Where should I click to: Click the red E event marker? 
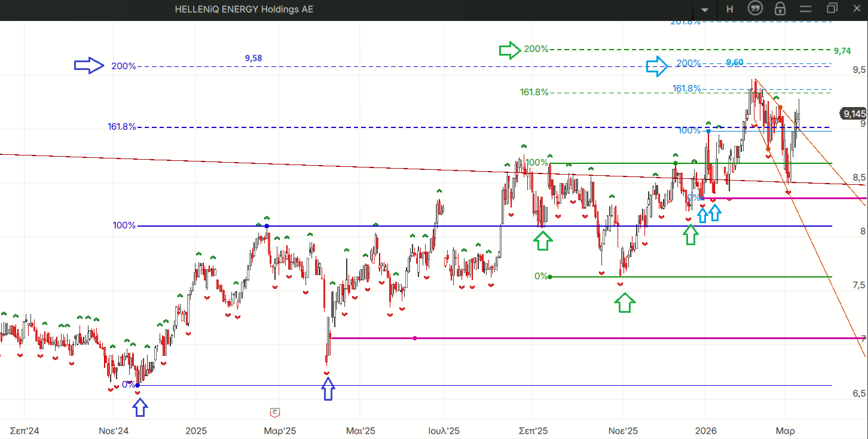(x=275, y=412)
